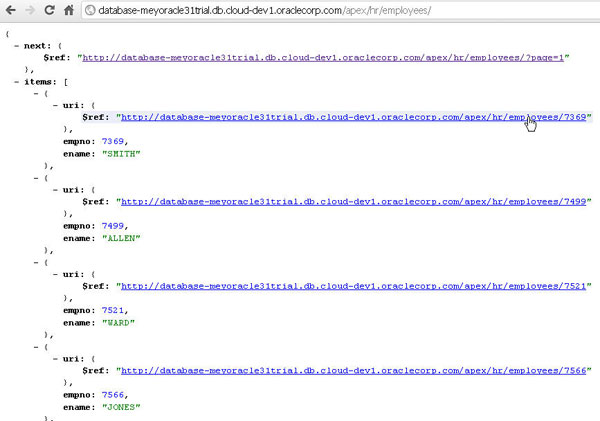Collapse the uri node above empno 7566

tap(55, 359)
